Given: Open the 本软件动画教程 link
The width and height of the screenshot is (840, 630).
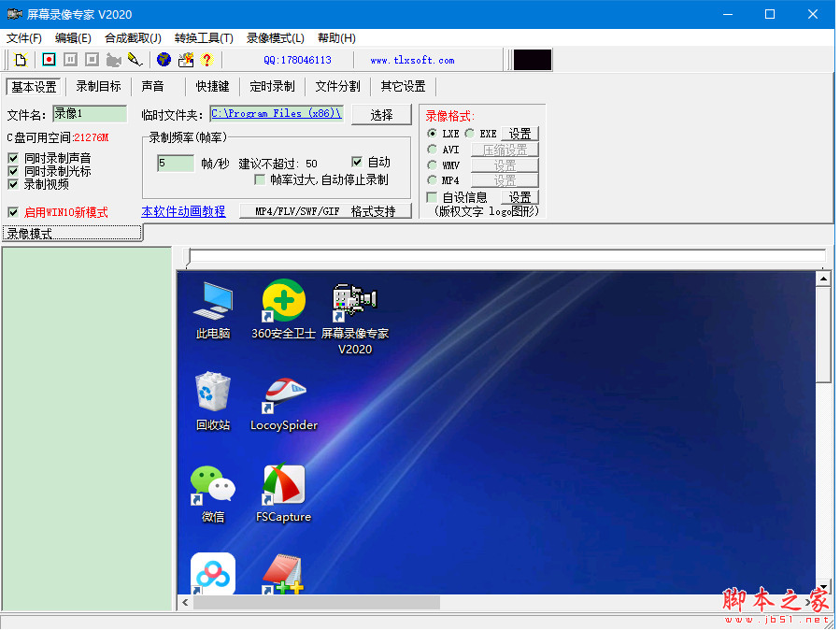Looking at the screenshot, I should click(183, 212).
